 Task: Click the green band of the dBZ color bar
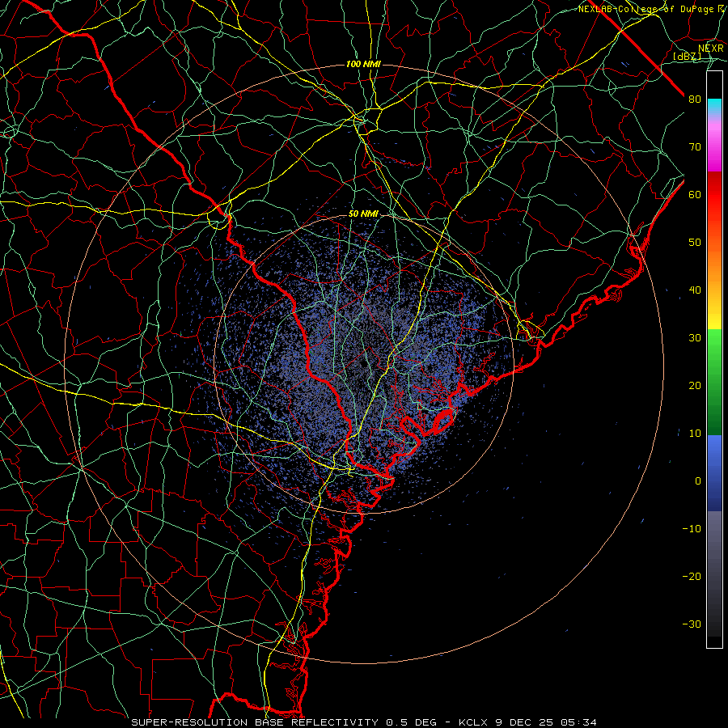(714, 382)
